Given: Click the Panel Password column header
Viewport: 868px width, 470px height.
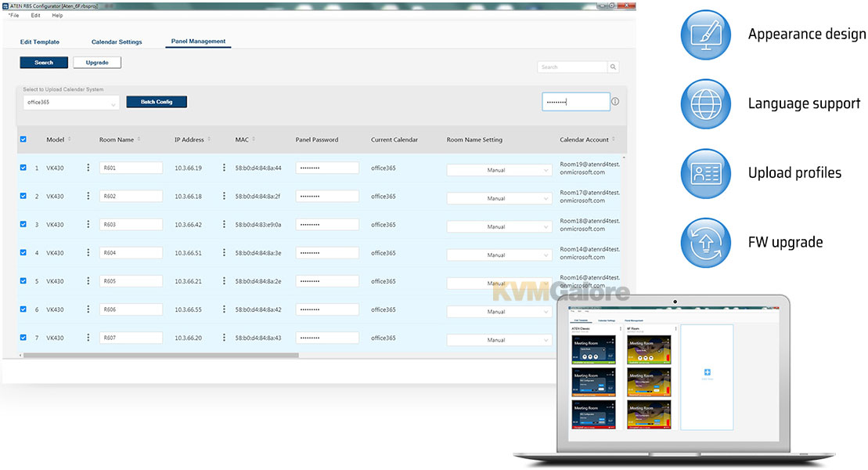Looking at the screenshot, I should click(x=317, y=139).
